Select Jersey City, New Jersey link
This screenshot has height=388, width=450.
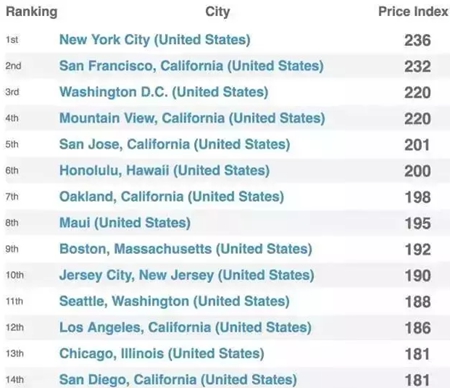187,275
